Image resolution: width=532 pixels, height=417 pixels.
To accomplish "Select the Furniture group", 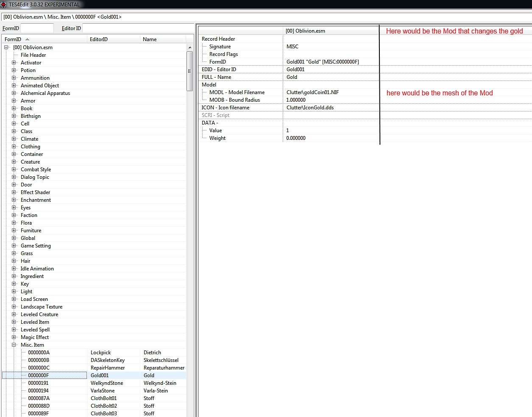I will [x=31, y=231].
